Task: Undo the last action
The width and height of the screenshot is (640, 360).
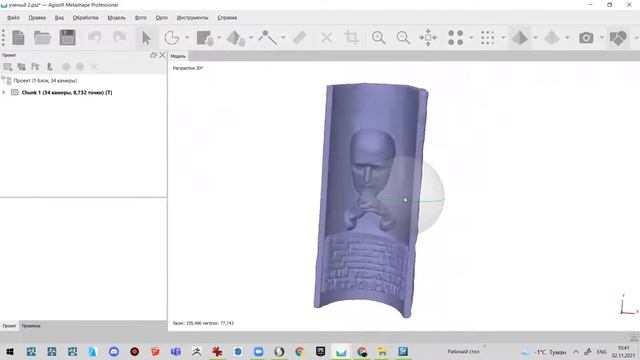Action: 95,38
